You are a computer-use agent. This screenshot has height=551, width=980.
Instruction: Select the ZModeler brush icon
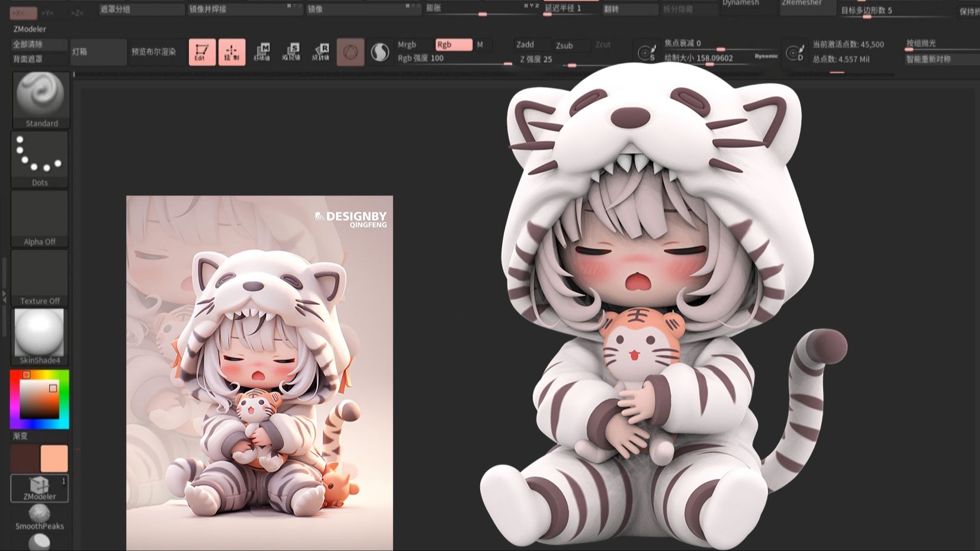40,488
